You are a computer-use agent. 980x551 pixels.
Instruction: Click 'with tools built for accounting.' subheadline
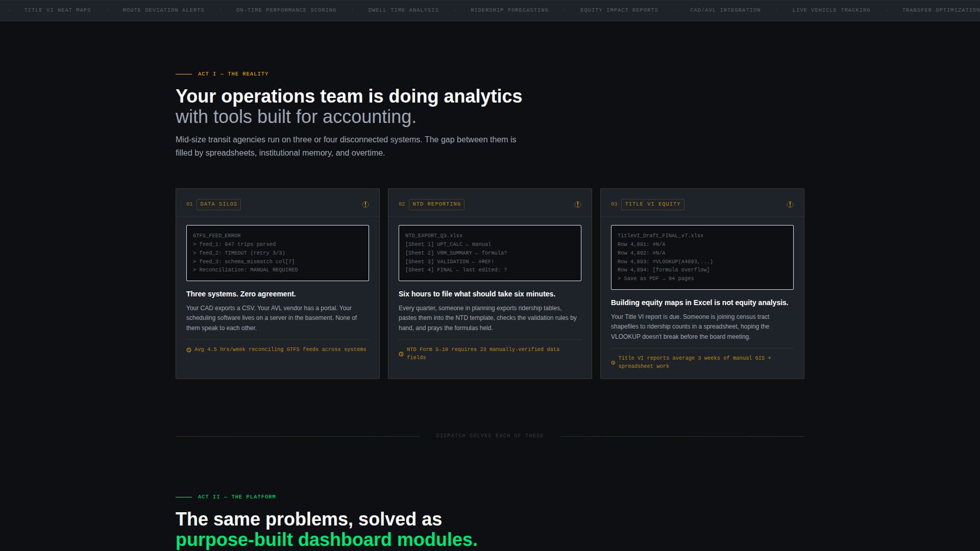tap(296, 117)
